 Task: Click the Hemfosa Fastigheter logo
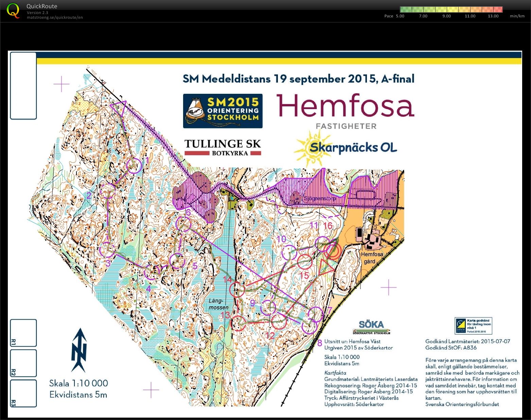coord(346,111)
